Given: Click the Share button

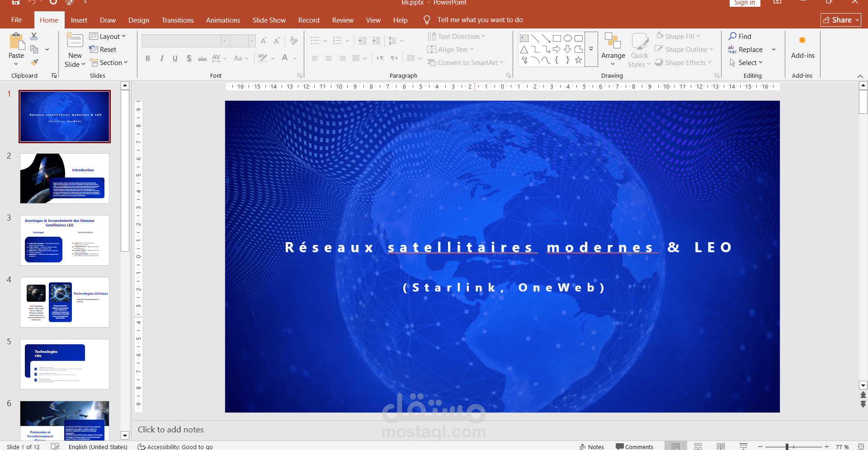Looking at the screenshot, I should coord(841,20).
